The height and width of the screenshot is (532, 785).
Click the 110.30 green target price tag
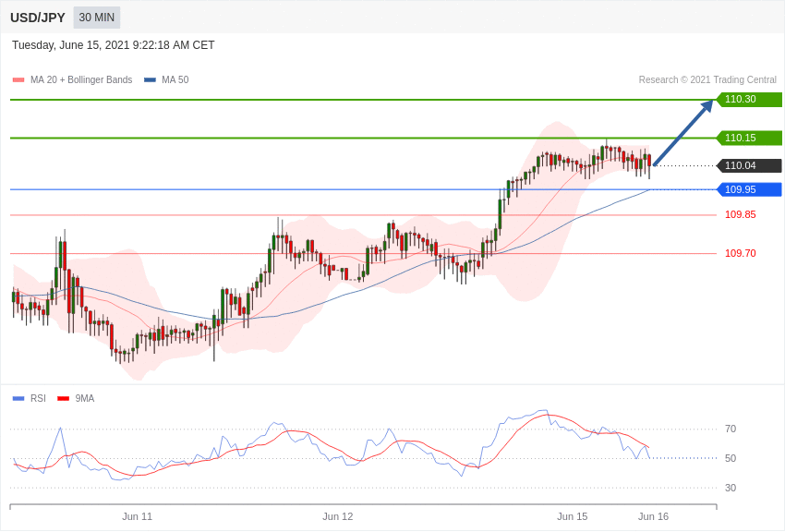tap(749, 99)
